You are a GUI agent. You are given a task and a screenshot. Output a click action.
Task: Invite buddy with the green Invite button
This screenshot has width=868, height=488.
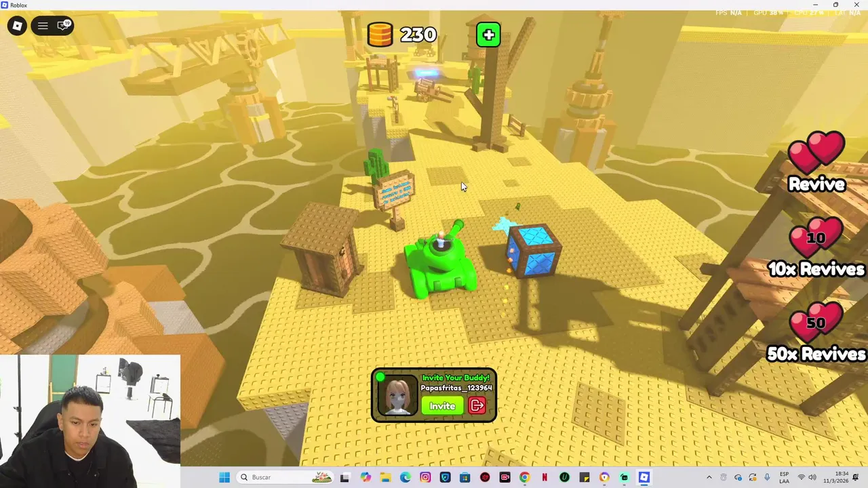(442, 406)
